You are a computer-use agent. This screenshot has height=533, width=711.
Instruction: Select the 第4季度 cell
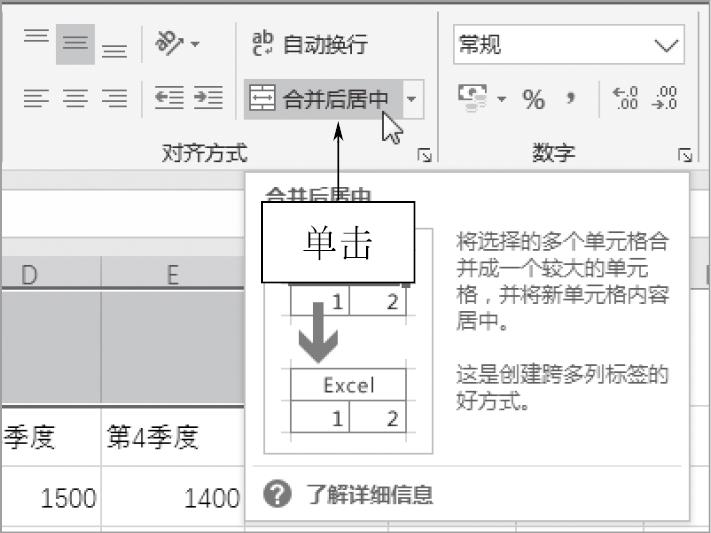tap(173, 437)
